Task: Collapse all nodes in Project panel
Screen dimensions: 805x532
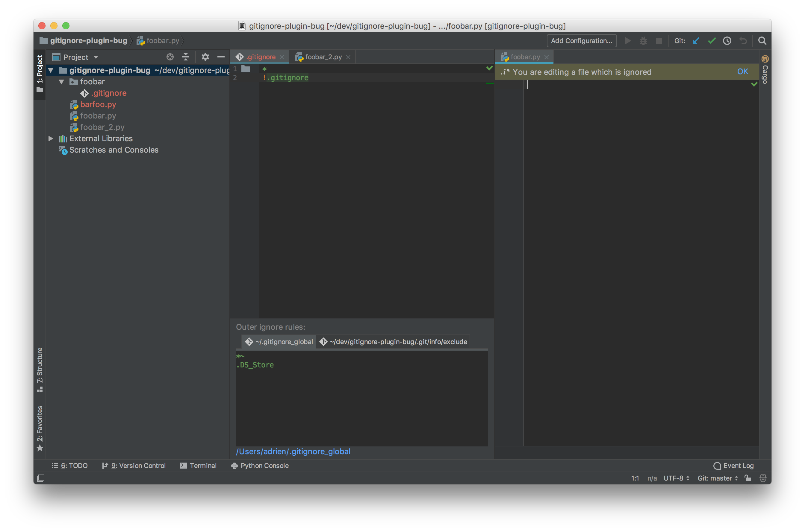Action: (x=186, y=57)
